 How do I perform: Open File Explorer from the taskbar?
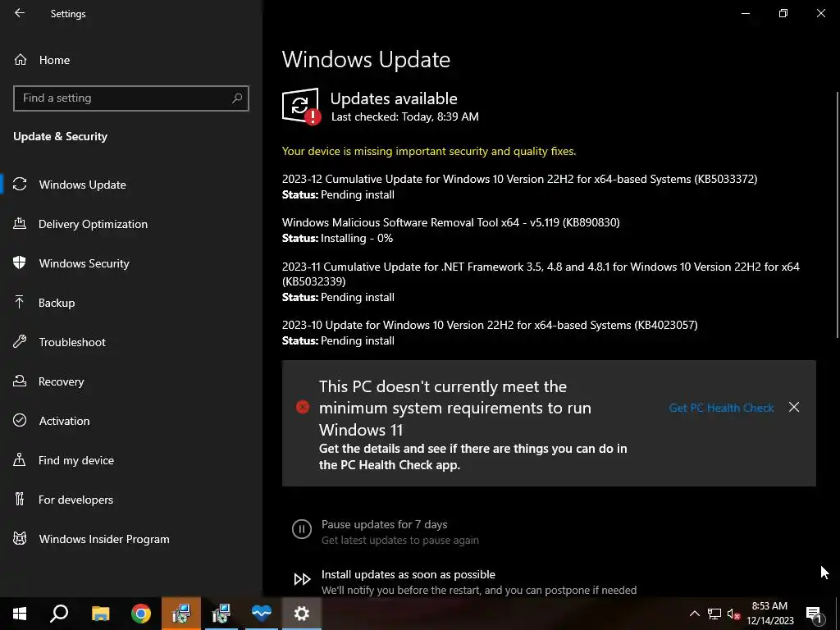pos(100,614)
